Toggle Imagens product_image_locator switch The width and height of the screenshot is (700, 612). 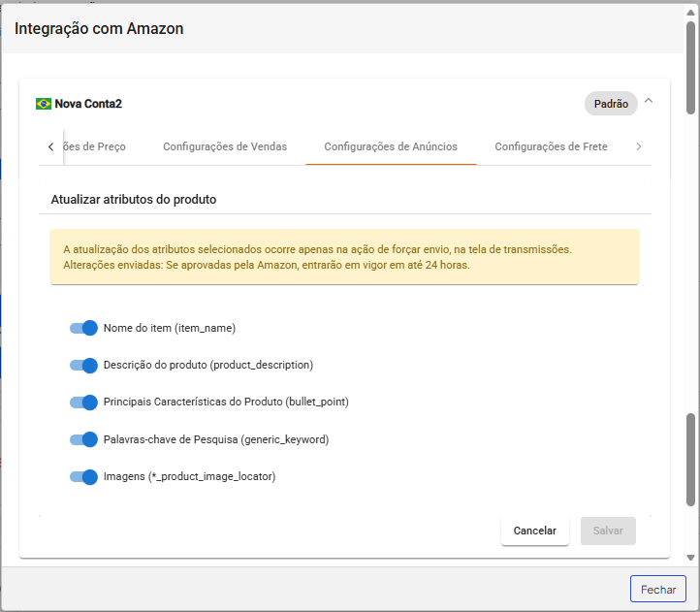pos(83,476)
